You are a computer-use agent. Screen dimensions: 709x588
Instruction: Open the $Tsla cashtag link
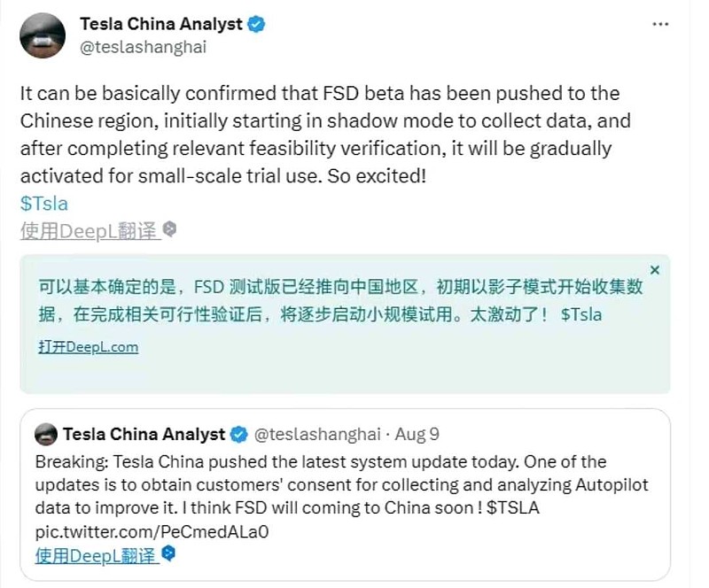[43, 204]
